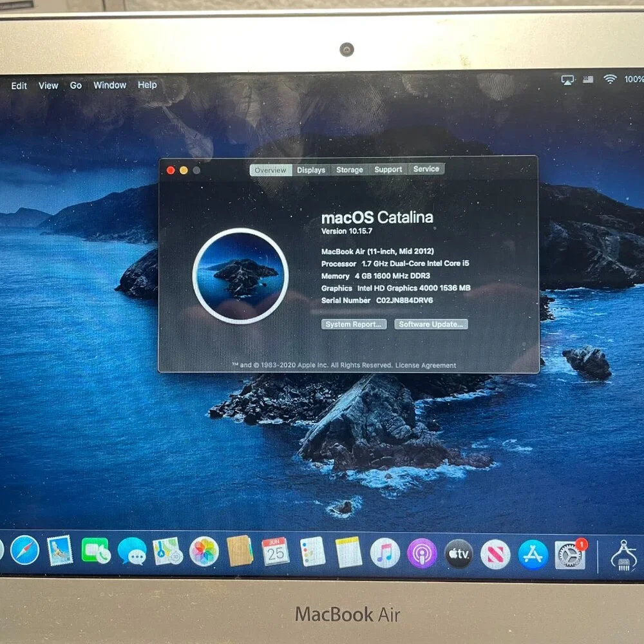
Task: Click the System Report button
Action: pos(354,325)
